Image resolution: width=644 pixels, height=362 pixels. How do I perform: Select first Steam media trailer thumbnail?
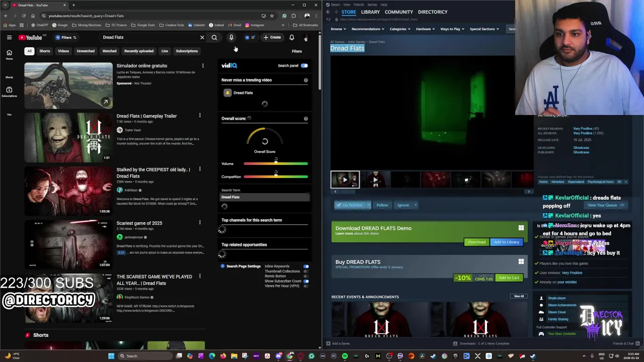[345, 179]
